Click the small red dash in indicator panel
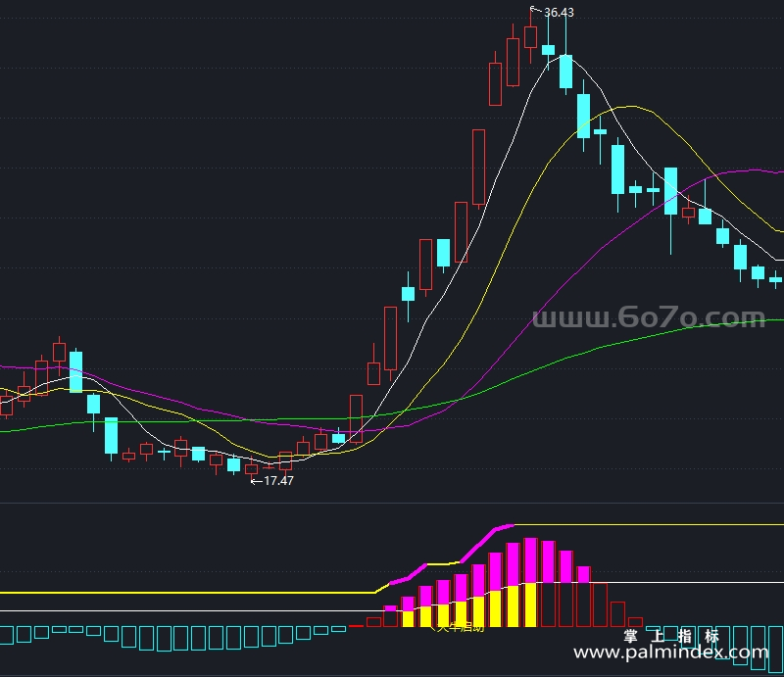 point(356,626)
